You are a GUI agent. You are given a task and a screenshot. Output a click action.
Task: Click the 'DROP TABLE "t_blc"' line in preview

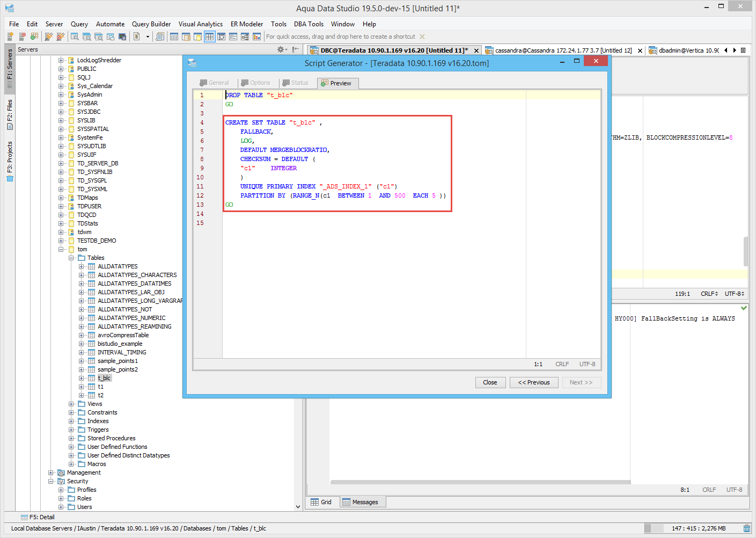pos(259,95)
